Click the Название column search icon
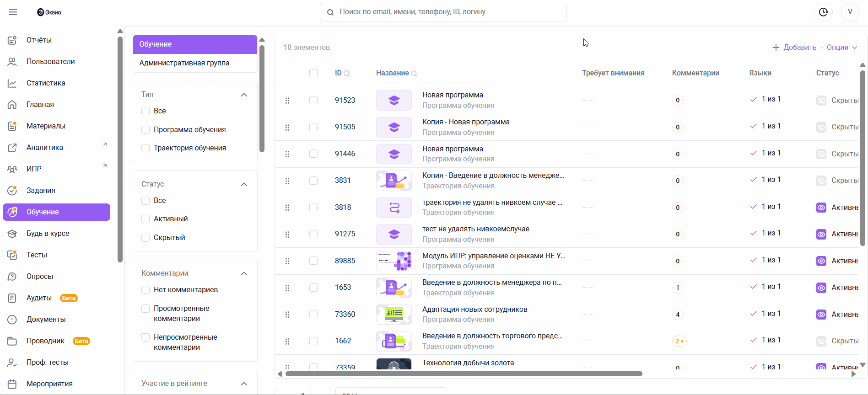This screenshot has width=868, height=395. pyautogui.click(x=414, y=74)
